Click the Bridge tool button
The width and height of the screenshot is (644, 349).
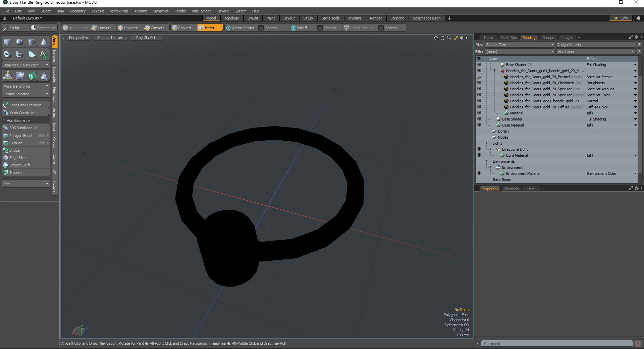(x=26, y=150)
